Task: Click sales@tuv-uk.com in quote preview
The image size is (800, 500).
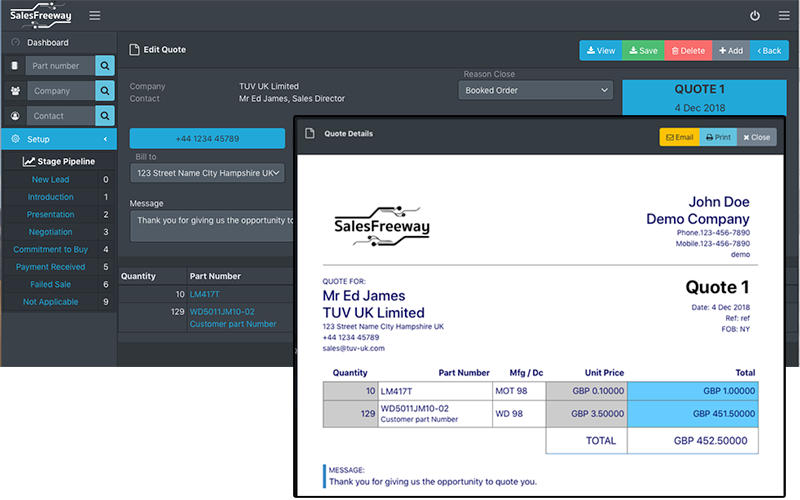Action: 354,348
